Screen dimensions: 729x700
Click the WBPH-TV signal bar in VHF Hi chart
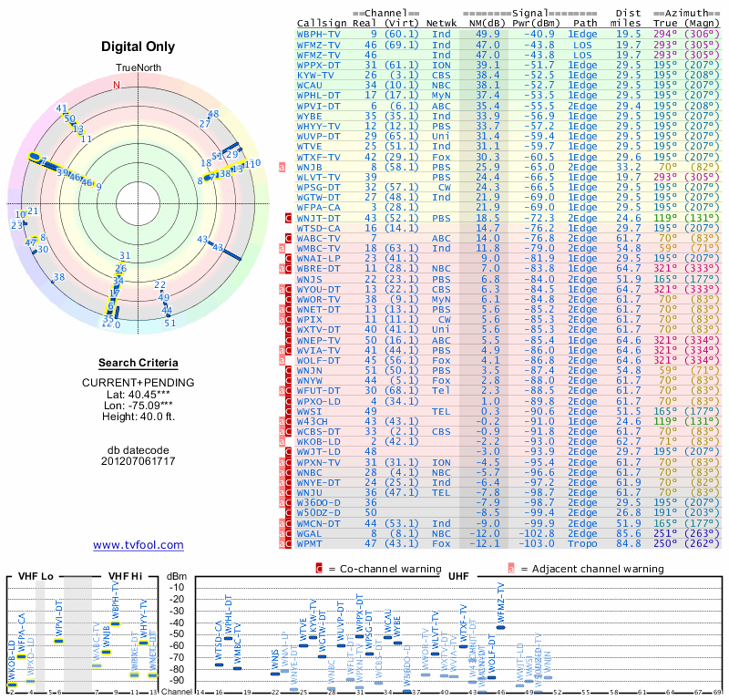[x=116, y=623]
